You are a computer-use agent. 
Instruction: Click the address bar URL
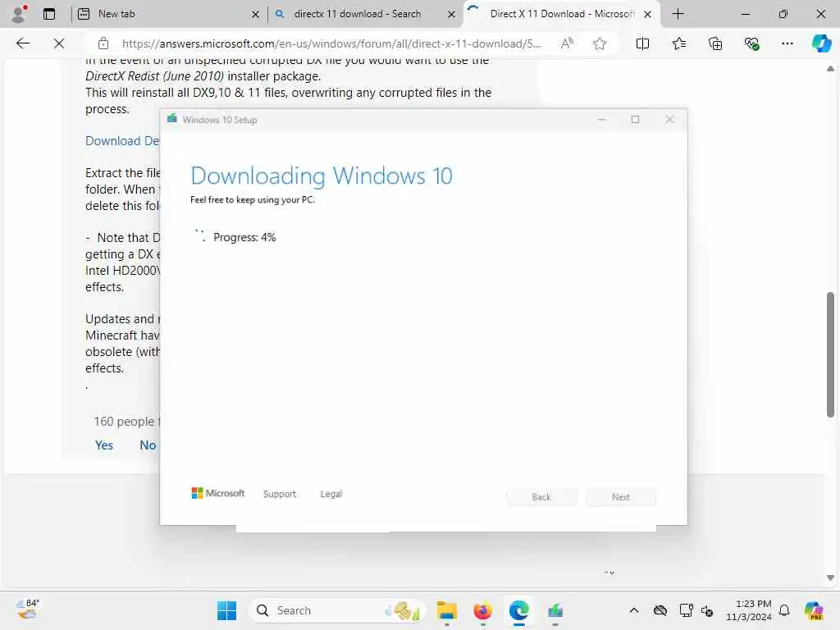coord(331,43)
